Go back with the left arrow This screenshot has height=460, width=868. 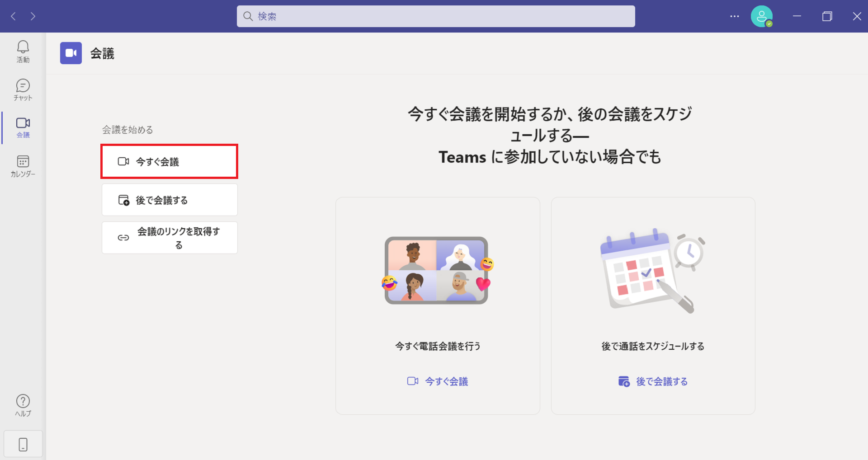click(x=14, y=16)
